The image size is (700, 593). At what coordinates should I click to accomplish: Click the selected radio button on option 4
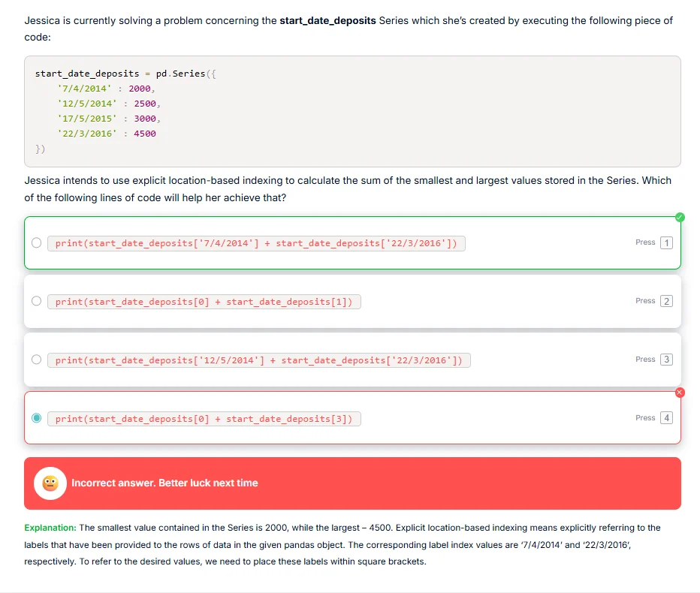click(37, 418)
